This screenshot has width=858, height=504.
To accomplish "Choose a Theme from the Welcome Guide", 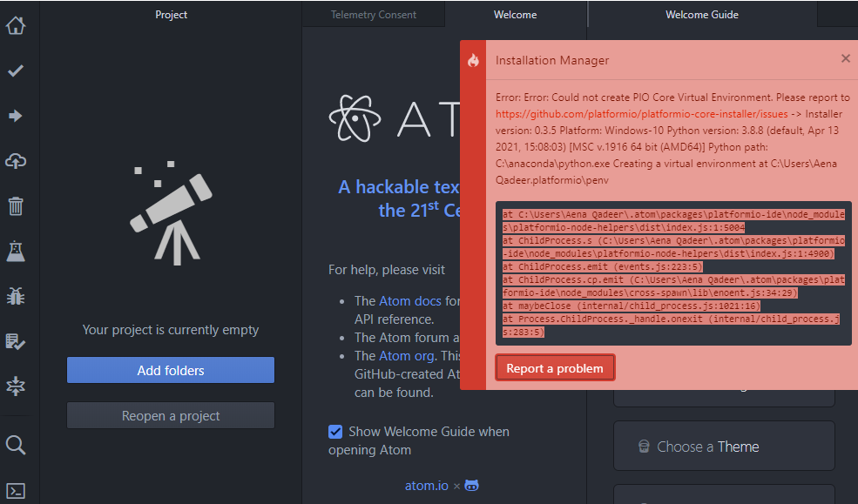I will click(724, 445).
